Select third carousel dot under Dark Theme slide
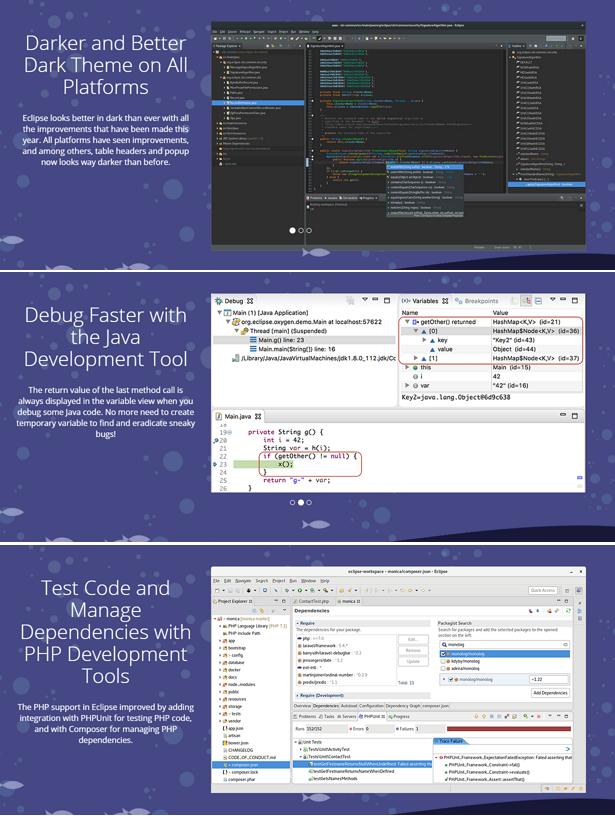The image size is (615, 822). click(x=309, y=230)
